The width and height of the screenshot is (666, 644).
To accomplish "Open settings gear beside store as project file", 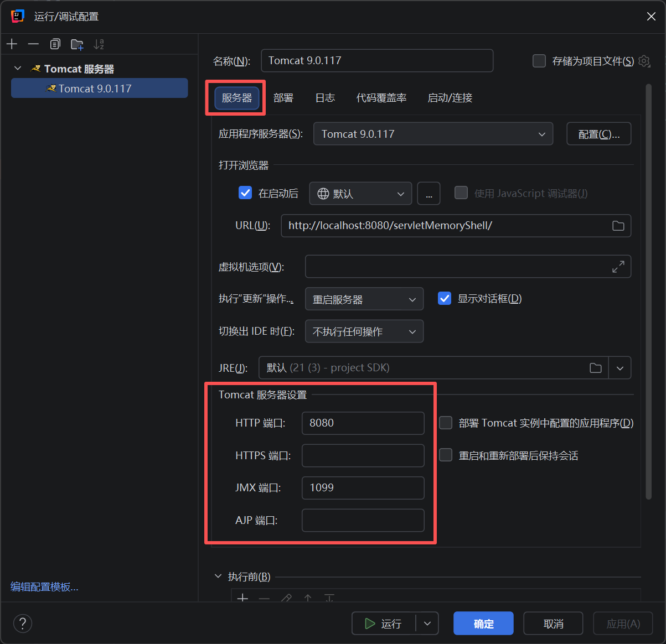I will click(x=644, y=61).
